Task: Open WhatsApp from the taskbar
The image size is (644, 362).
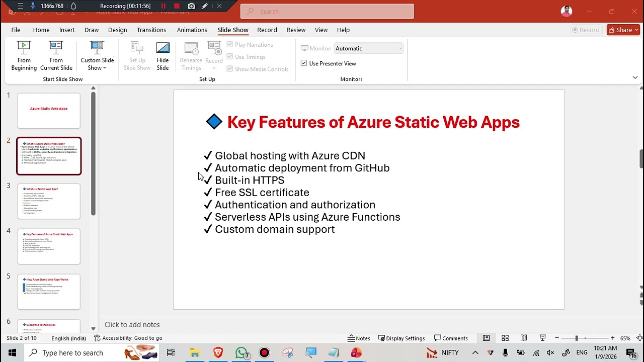Action: (242, 352)
